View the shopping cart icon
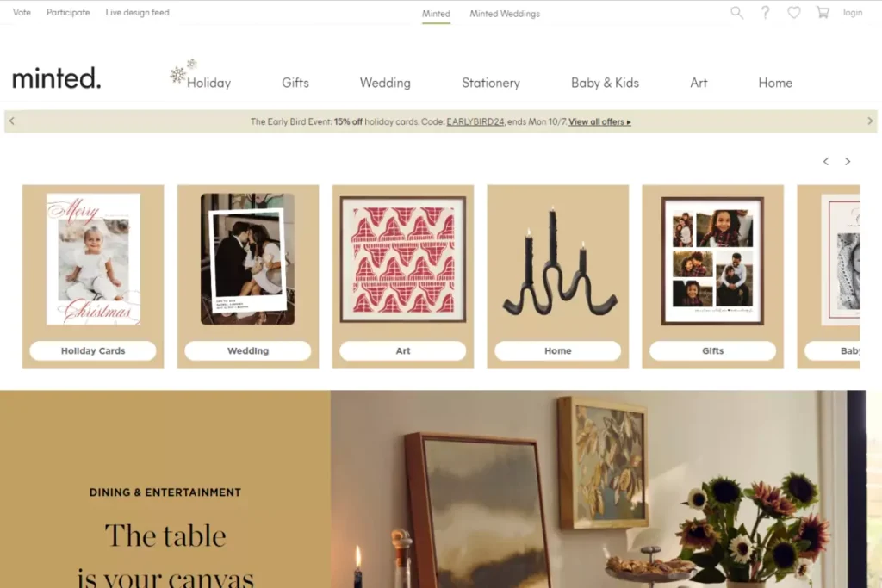 pyautogui.click(x=823, y=12)
